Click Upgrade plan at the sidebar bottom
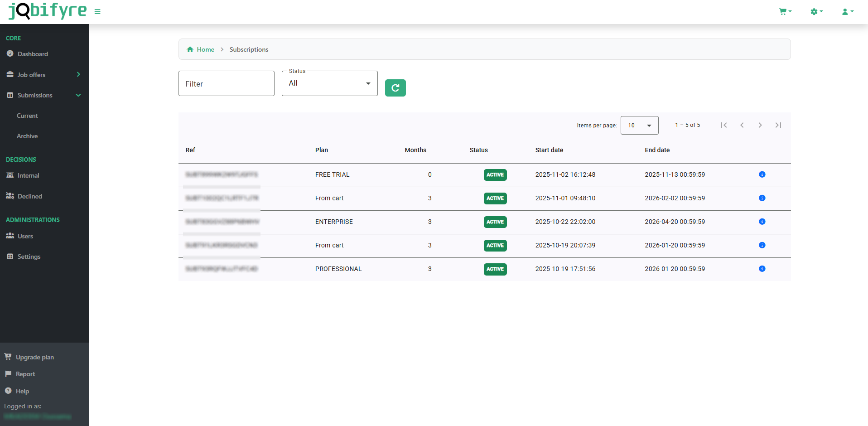Image resolution: width=868 pixels, height=426 pixels. (34, 357)
